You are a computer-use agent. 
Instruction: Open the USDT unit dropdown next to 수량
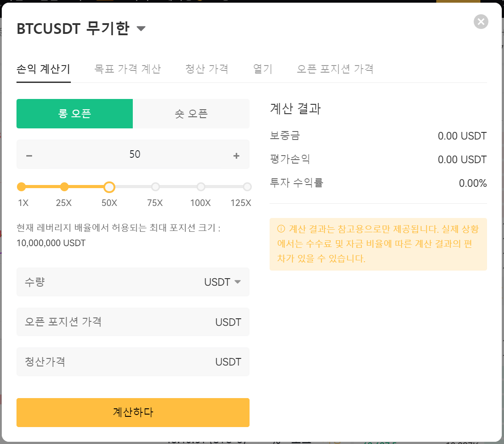[238, 282]
